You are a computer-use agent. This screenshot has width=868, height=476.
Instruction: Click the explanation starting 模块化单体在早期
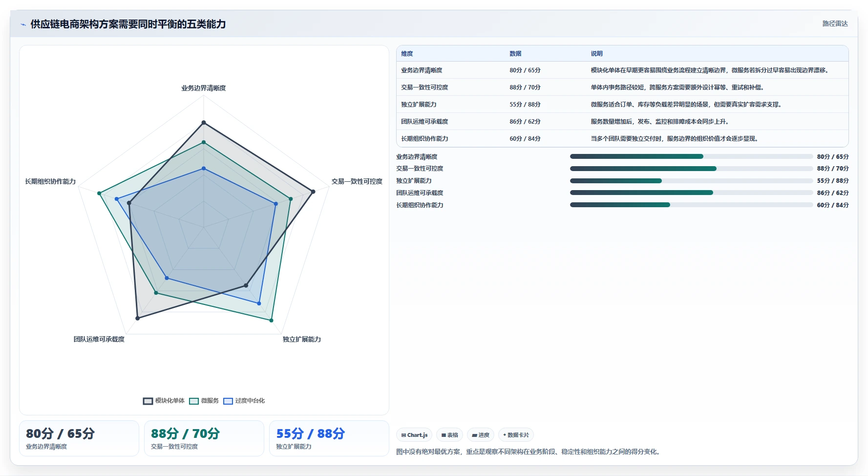(x=711, y=70)
